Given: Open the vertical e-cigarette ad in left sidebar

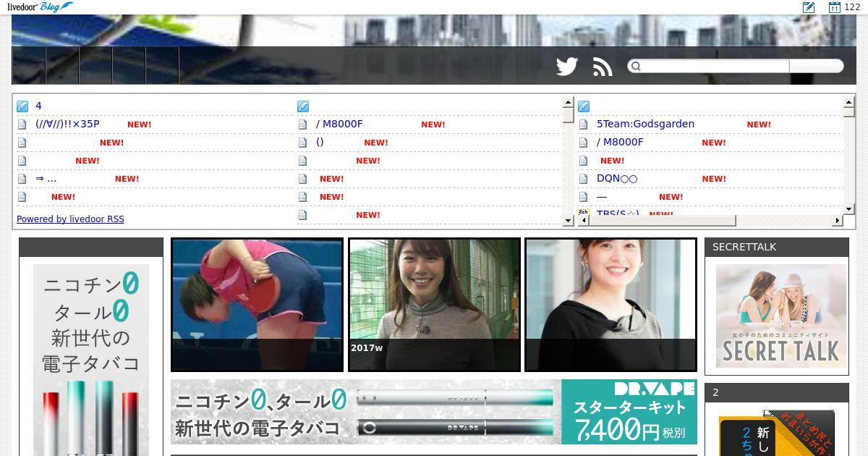Looking at the screenshot, I should point(91,360).
